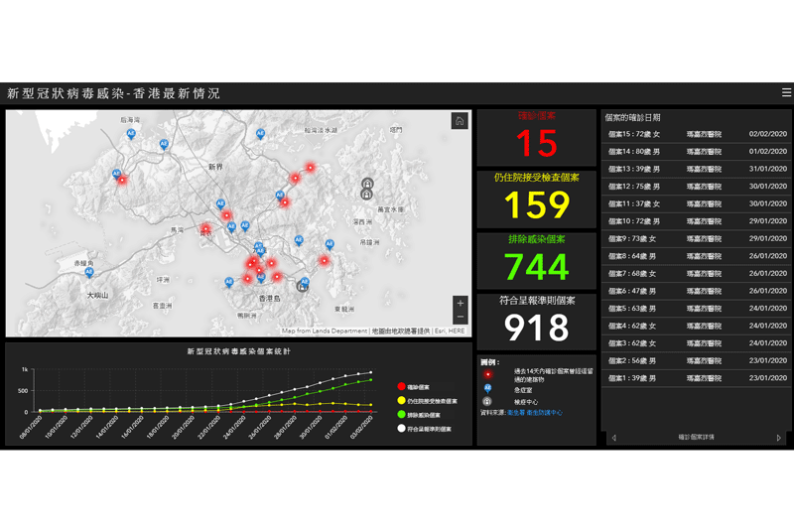Select case 8 row dated 26/01/2020
Screen dimensions: 794x532
pos(697,256)
